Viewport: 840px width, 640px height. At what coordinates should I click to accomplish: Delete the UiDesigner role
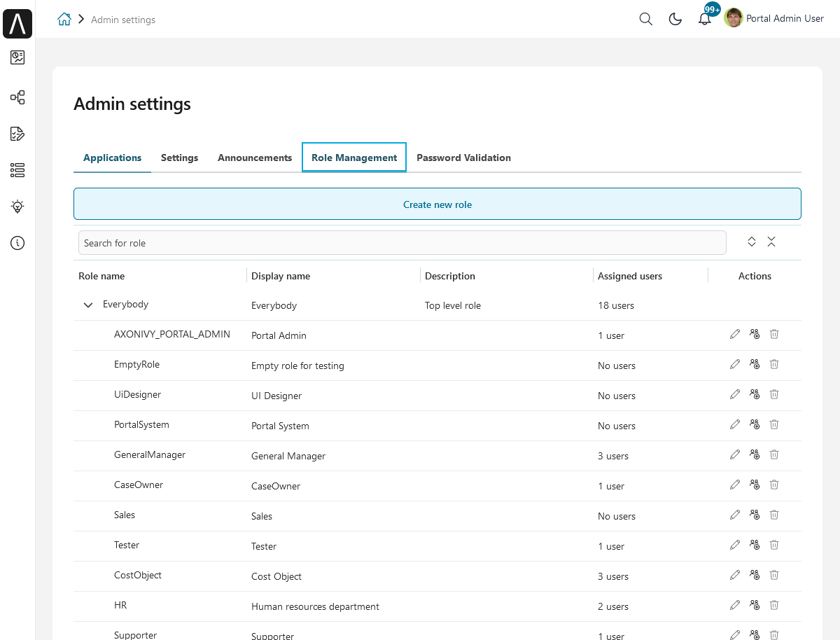click(774, 394)
